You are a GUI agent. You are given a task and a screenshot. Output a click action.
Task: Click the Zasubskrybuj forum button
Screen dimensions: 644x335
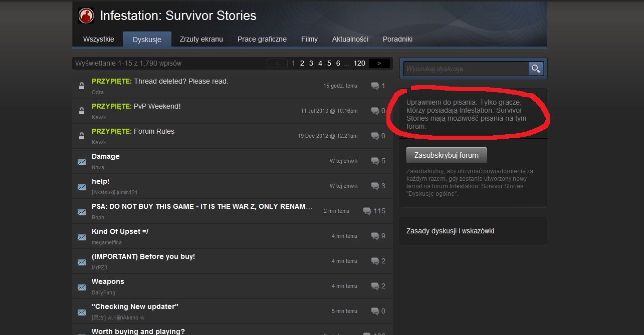pos(446,155)
